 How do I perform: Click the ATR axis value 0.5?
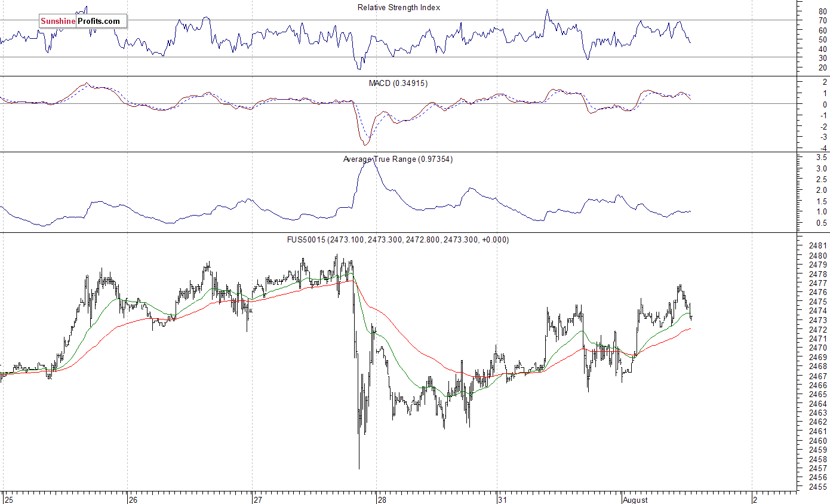tap(821, 223)
